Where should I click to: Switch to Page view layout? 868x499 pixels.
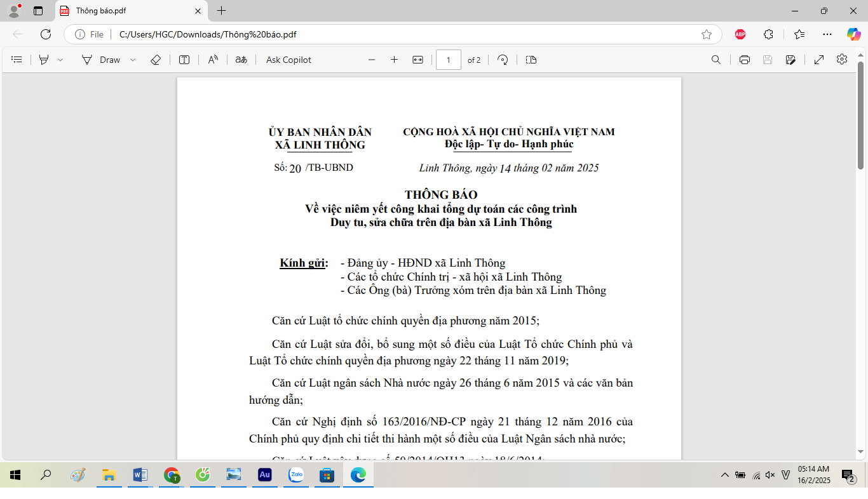pyautogui.click(x=531, y=60)
